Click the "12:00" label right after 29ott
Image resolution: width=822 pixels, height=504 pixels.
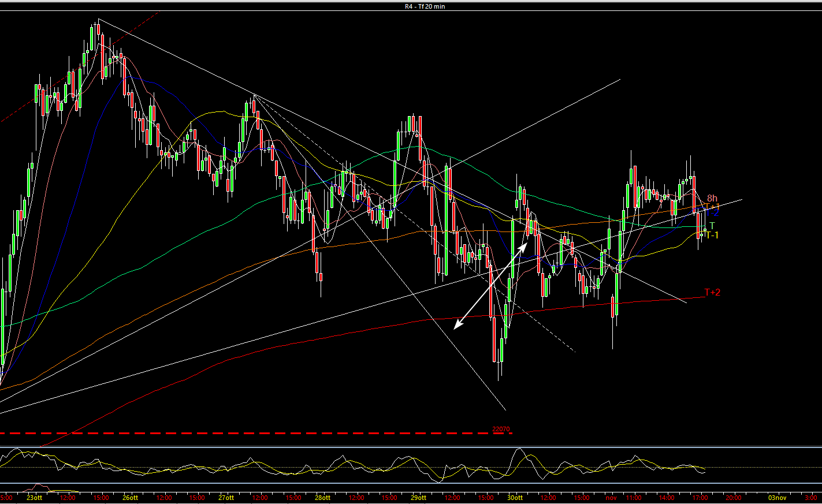coord(452,497)
